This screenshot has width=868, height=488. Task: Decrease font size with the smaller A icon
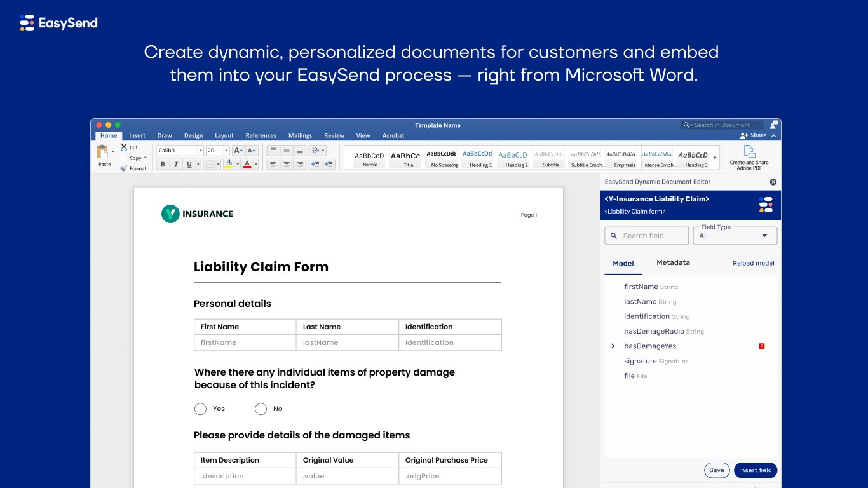click(x=252, y=151)
